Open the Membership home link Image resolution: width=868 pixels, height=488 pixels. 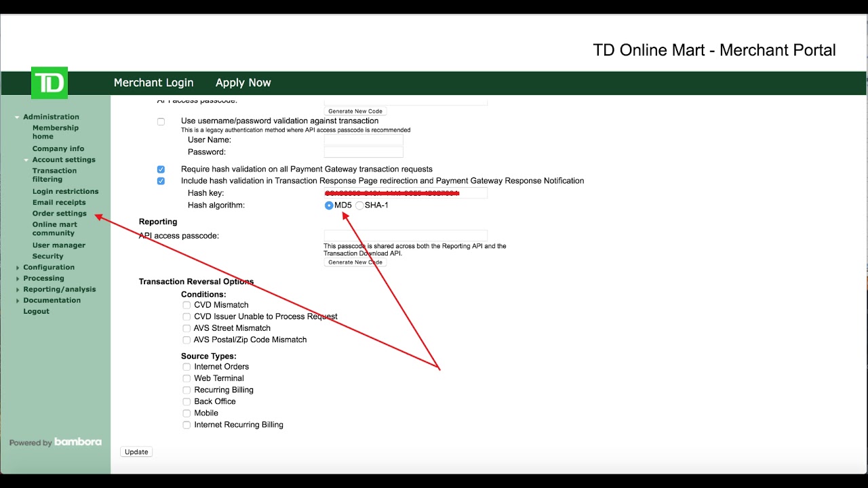click(56, 132)
